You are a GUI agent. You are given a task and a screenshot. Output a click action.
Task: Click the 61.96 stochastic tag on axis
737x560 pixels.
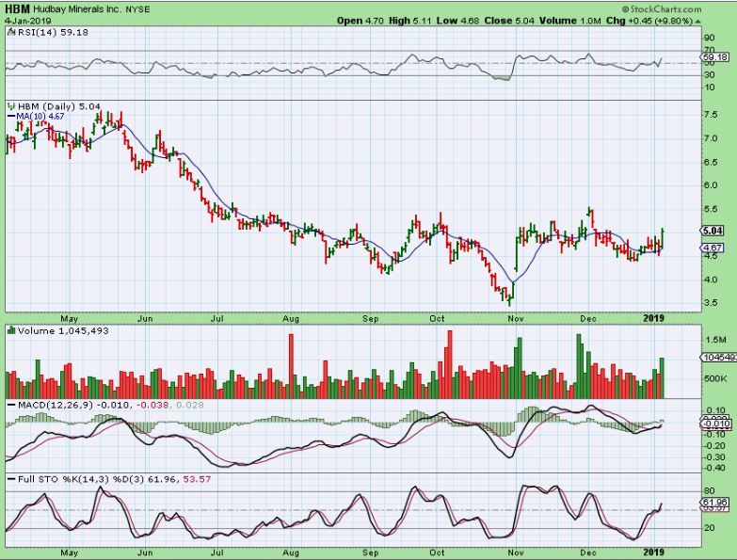pos(715,503)
